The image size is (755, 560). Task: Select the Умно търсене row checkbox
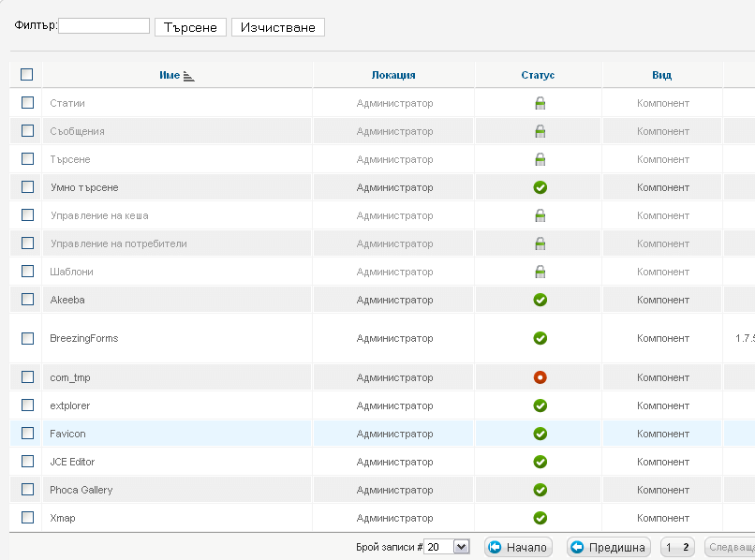coord(27,187)
